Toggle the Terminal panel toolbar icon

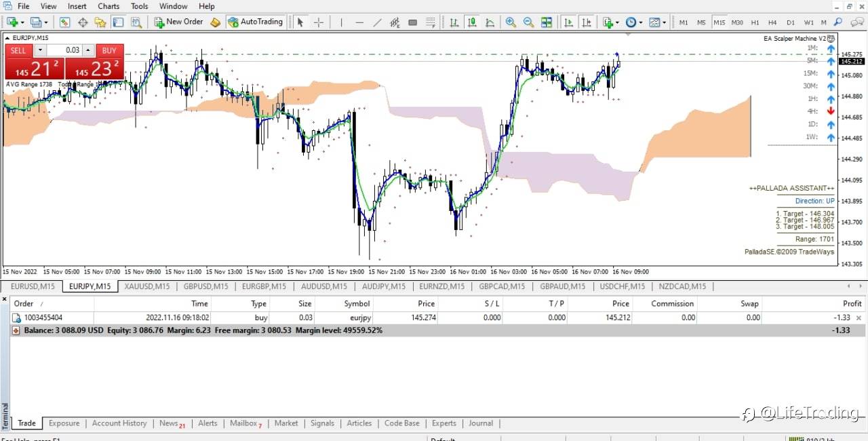pyautogui.click(x=118, y=22)
